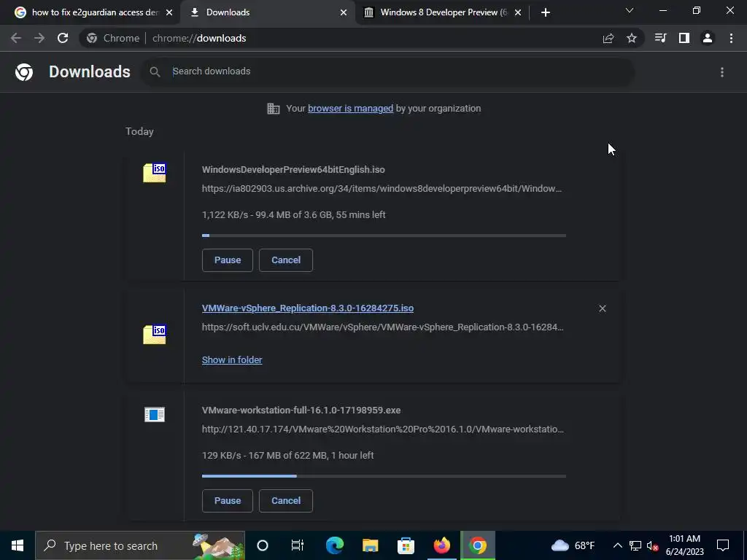Click the Chrome icon on taskbar
This screenshot has width=747, height=560.
478,545
